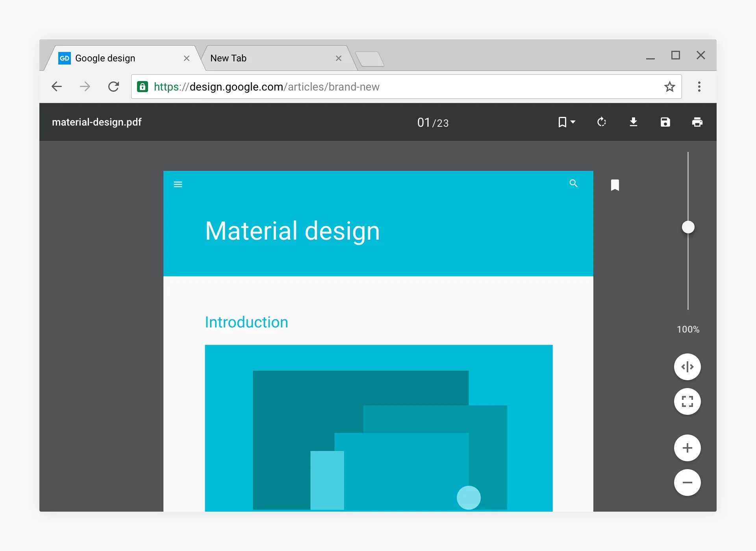This screenshot has width=756, height=551.
Task: Enter full-screen fit page mode
Action: [687, 401]
